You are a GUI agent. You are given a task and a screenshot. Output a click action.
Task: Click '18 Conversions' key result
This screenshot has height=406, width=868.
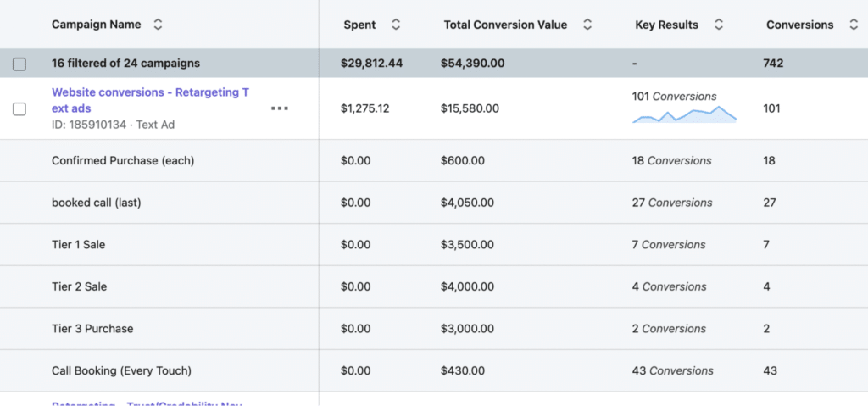pyautogui.click(x=672, y=161)
